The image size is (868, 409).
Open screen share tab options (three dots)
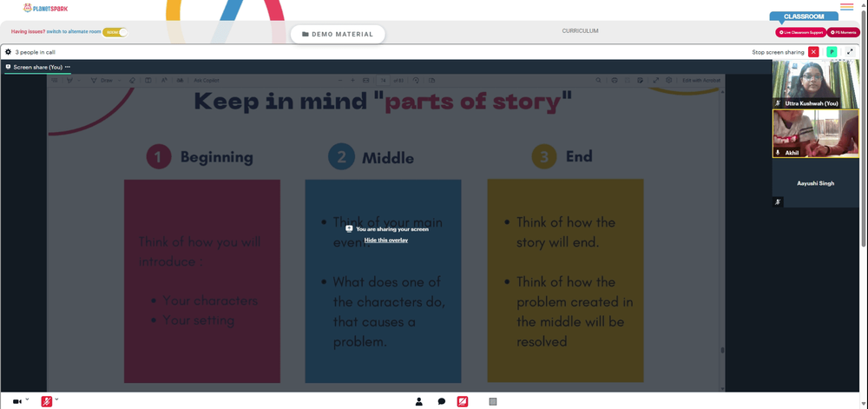pyautogui.click(x=68, y=67)
